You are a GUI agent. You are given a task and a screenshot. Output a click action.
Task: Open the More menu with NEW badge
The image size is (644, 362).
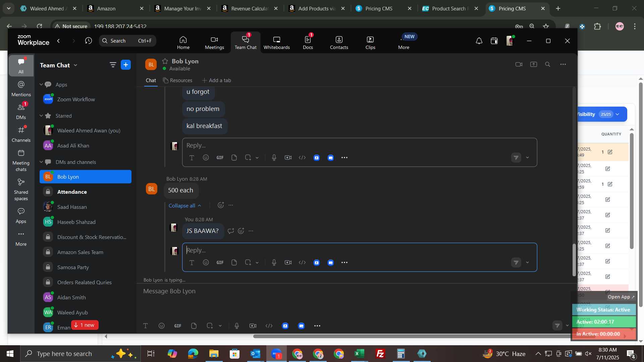point(404,43)
